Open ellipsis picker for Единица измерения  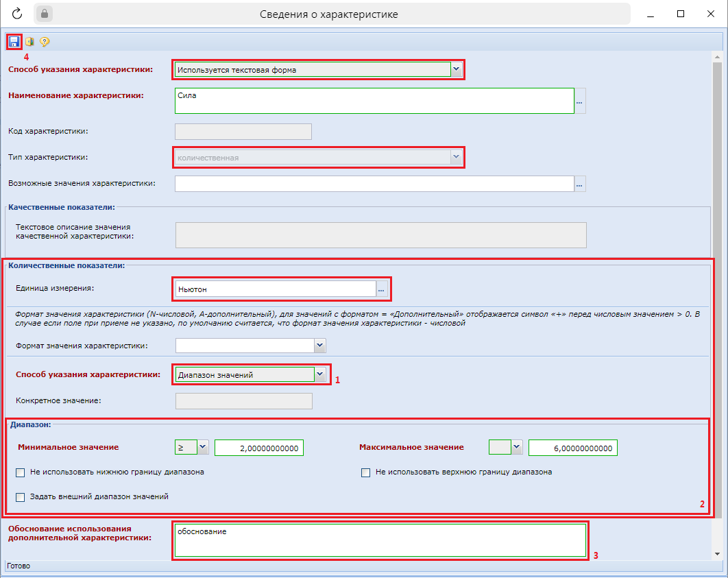[382, 289]
